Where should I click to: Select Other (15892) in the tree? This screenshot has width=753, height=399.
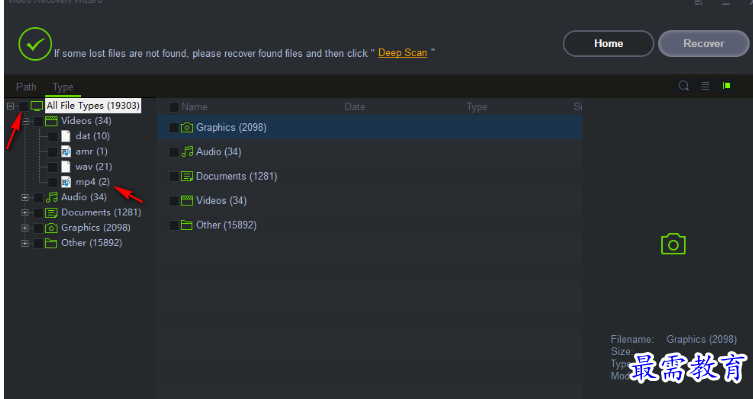click(x=91, y=243)
